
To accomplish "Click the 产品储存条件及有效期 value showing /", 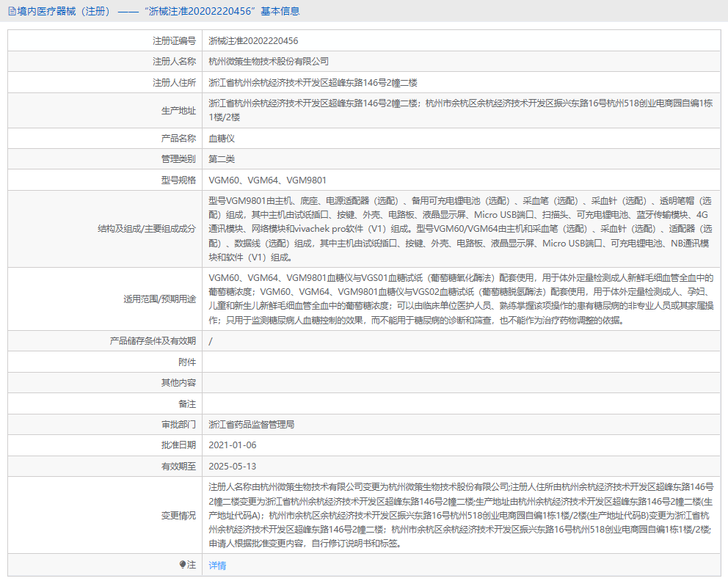I will pos(211,340).
